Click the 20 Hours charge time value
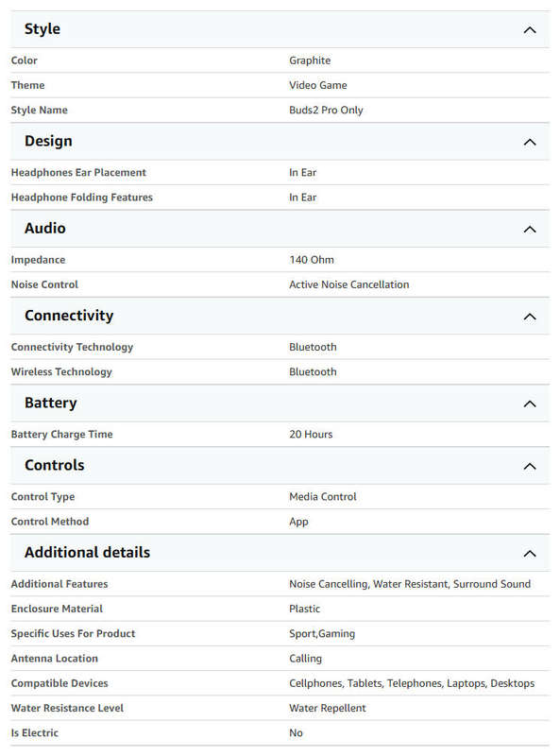Viewport: 560px width, 756px height. (x=311, y=434)
